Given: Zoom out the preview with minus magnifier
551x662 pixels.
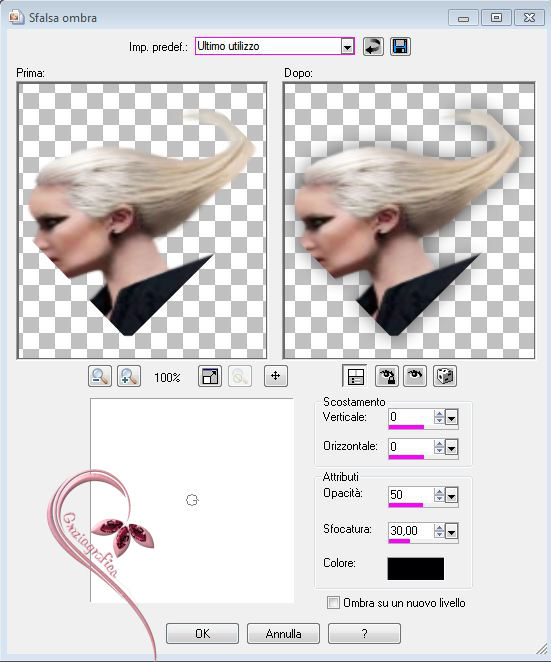Looking at the screenshot, I should (x=100, y=376).
